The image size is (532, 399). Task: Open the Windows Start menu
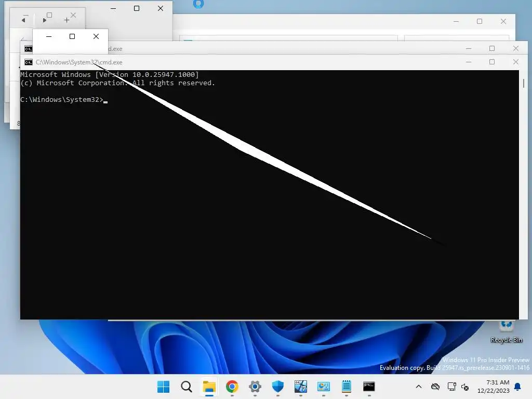(163, 387)
